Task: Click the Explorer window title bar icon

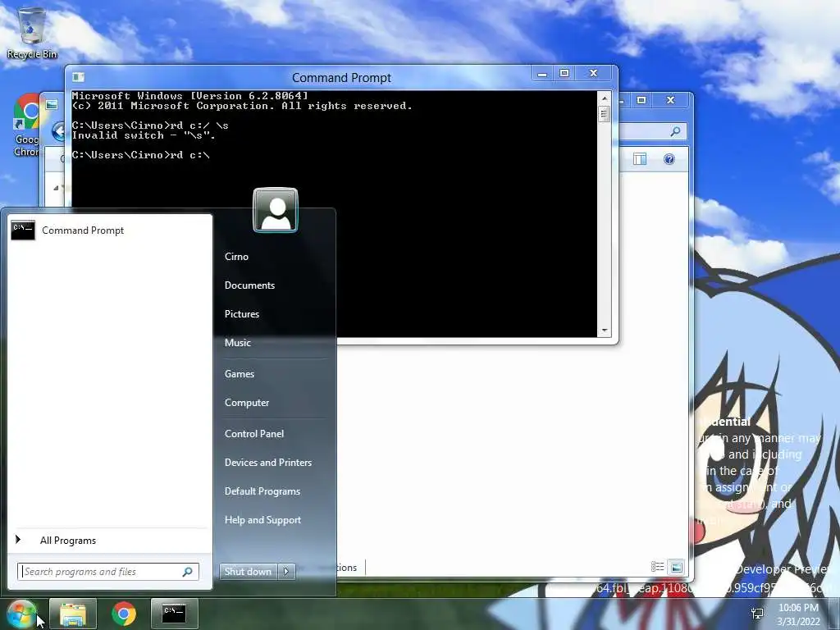Action: click(x=52, y=104)
